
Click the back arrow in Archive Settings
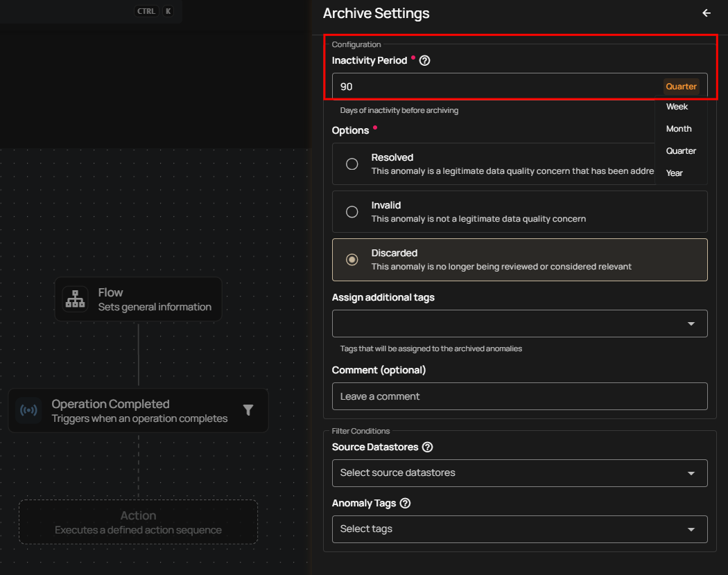coord(707,13)
